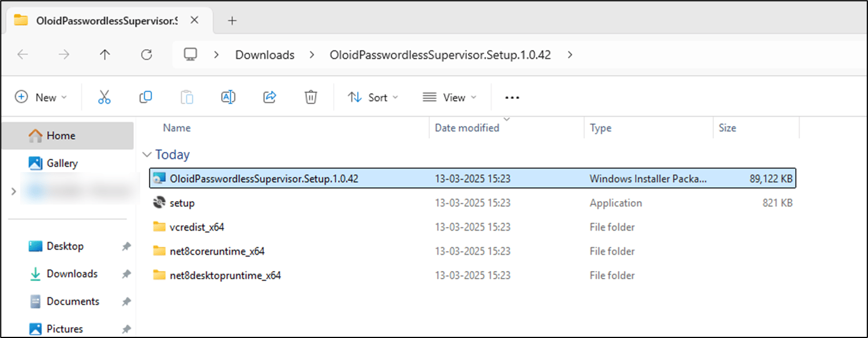
Task: Add a new File Explorer tab
Action: click(x=232, y=21)
